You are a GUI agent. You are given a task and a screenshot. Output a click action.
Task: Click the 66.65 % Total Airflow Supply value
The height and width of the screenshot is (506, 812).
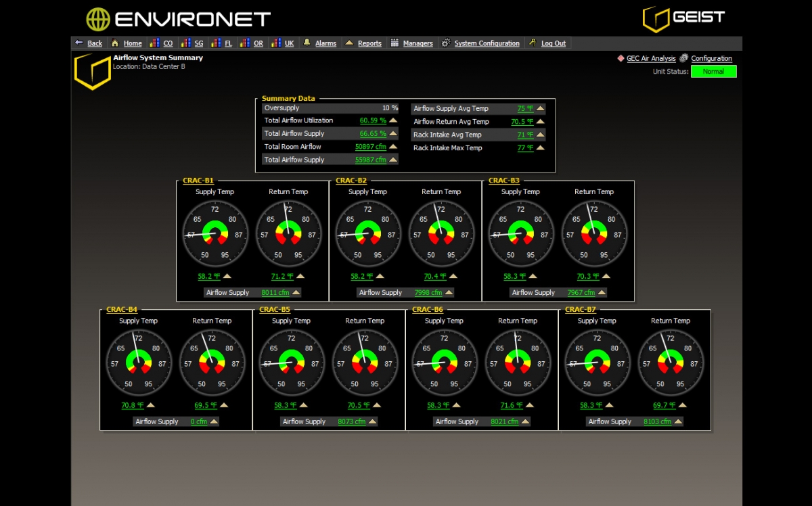(x=373, y=134)
